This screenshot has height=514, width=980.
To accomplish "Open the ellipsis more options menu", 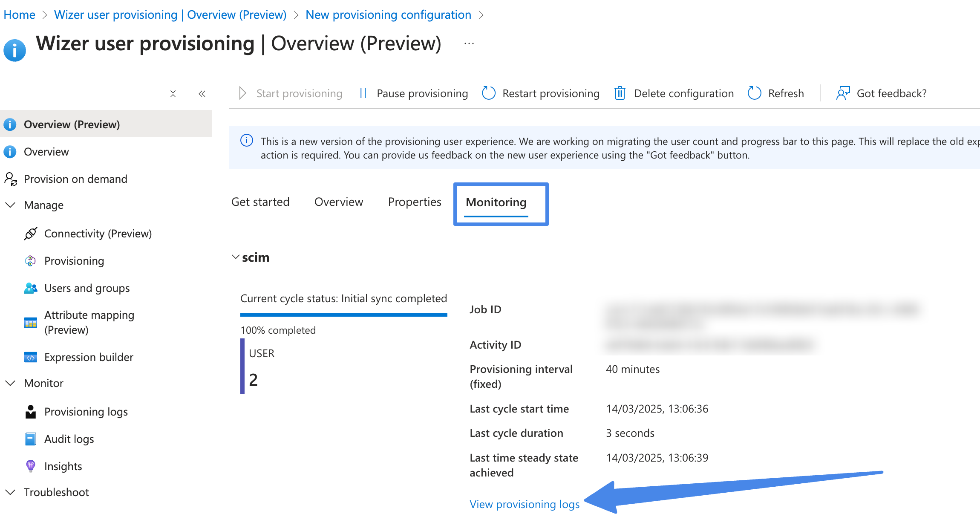I will (x=469, y=43).
